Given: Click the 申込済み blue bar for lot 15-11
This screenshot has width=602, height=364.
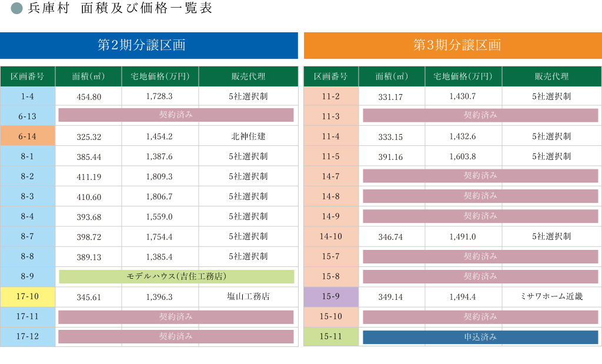Looking at the screenshot, I should (x=480, y=337).
